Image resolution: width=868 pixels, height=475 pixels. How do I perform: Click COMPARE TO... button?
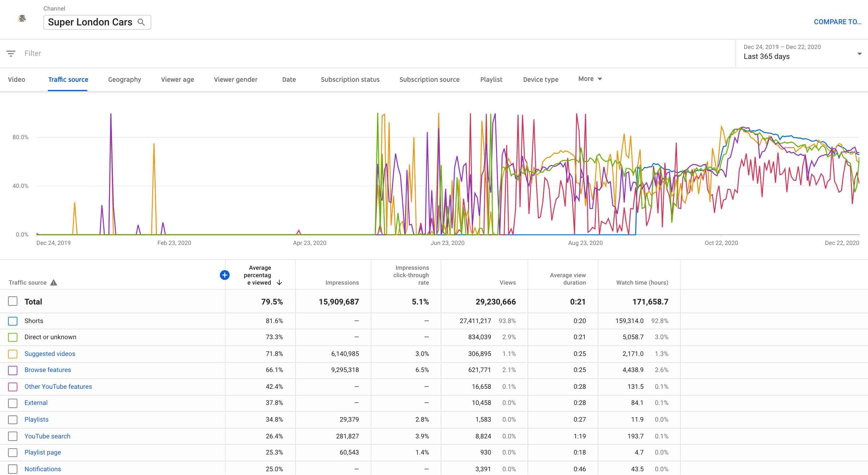(x=837, y=22)
